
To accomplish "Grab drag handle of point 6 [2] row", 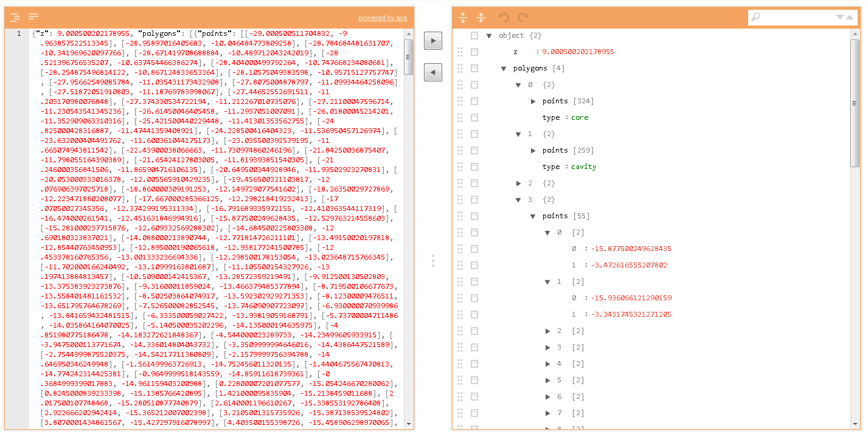I will pyautogui.click(x=460, y=396).
